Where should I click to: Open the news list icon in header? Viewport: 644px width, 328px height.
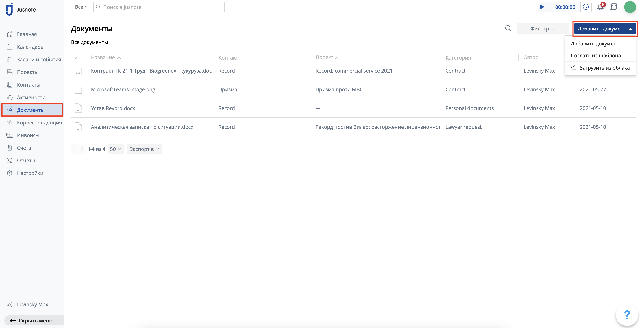click(613, 7)
